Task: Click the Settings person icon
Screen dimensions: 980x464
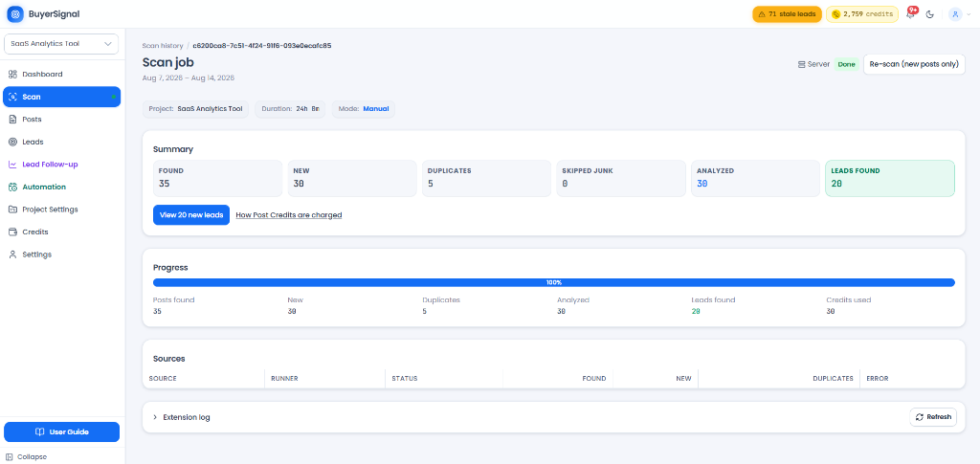Action: tap(12, 254)
